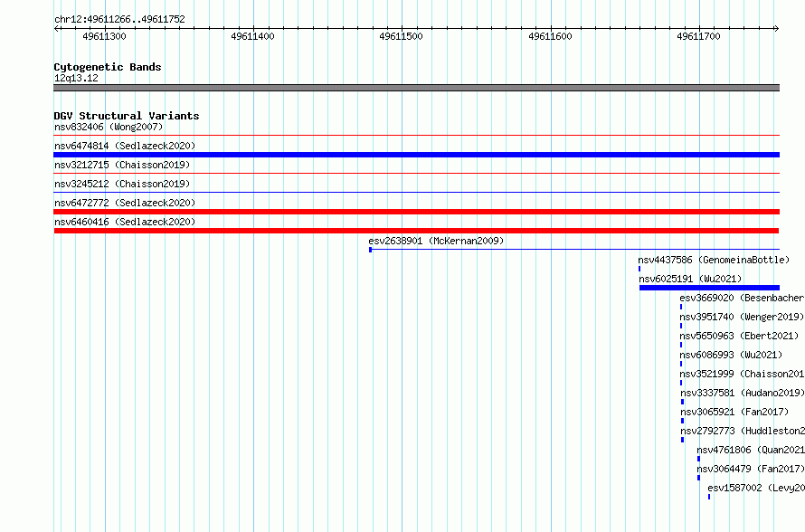Open nsv2792773 (Huddleston) variant label
Screen dimensions: 805x532
click(x=743, y=431)
